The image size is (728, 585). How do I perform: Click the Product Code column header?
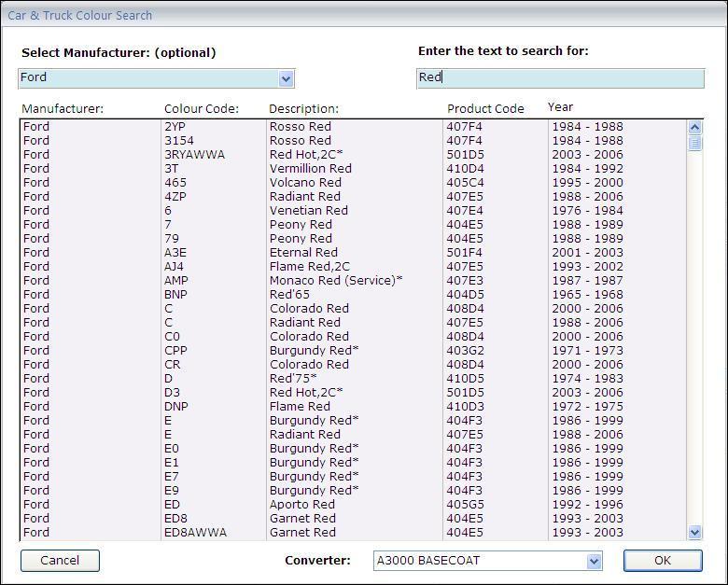(x=485, y=109)
